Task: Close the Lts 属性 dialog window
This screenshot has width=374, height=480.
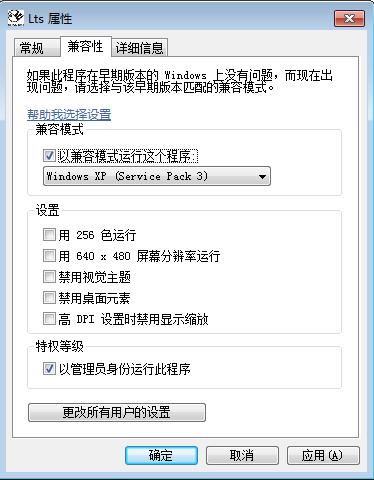Action: tap(349, 18)
